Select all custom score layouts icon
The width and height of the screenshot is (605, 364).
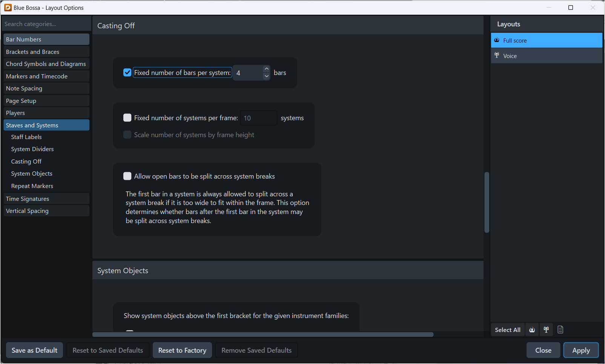click(560, 330)
